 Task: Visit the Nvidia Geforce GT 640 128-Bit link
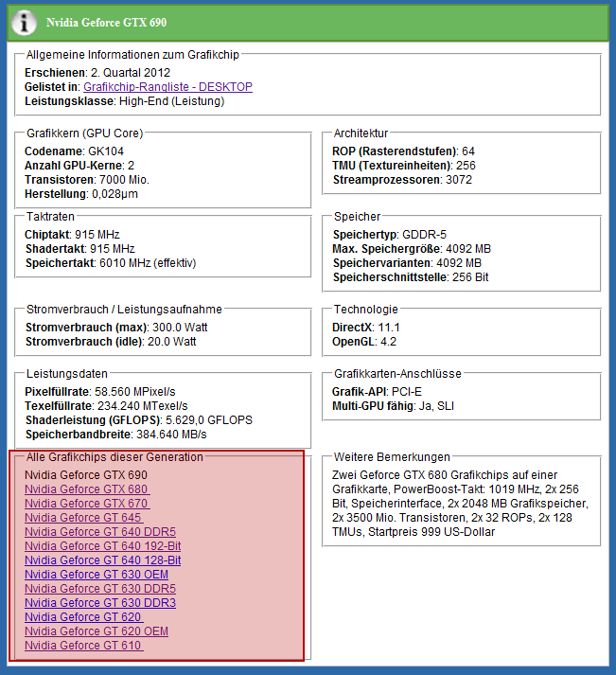103,560
